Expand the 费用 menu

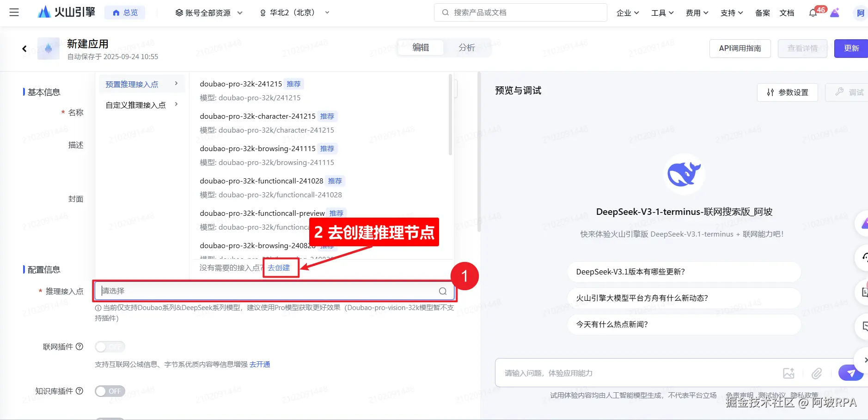click(x=697, y=13)
